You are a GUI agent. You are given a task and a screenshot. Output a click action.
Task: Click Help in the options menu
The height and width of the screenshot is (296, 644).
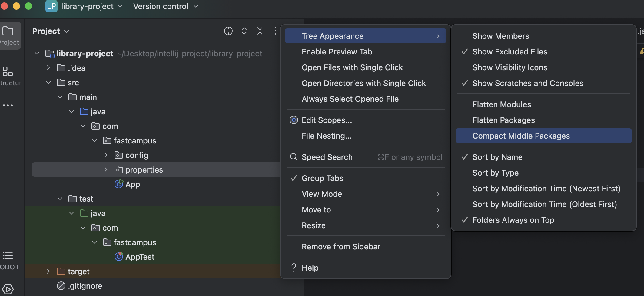click(310, 268)
